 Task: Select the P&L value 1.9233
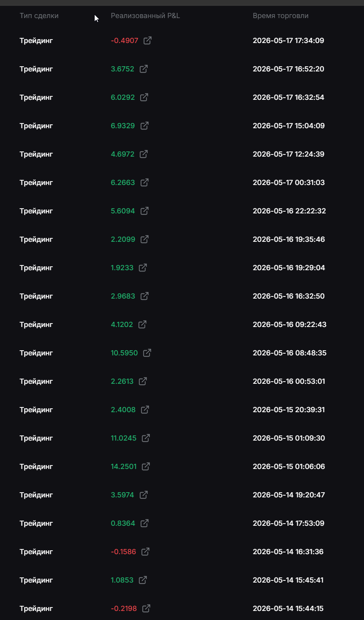tap(122, 268)
